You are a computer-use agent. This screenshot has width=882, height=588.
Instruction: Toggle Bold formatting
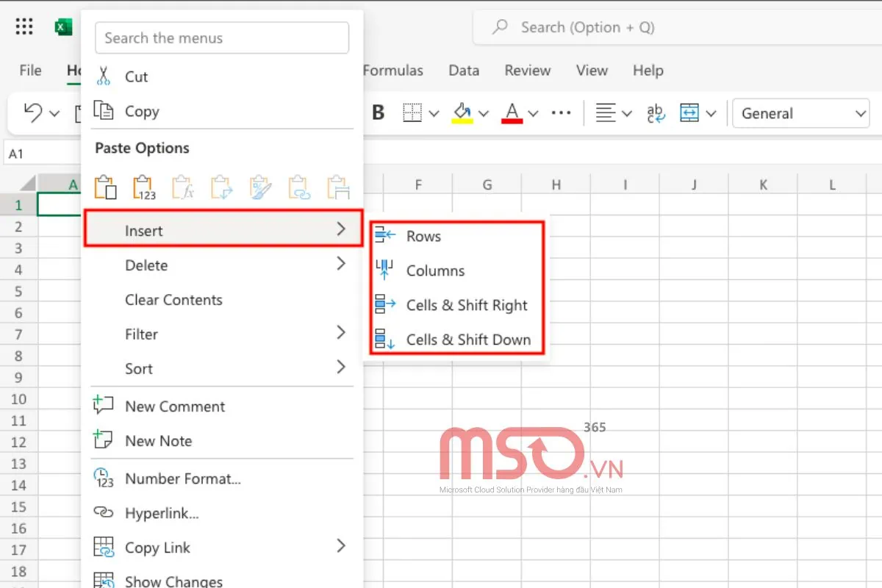(379, 113)
